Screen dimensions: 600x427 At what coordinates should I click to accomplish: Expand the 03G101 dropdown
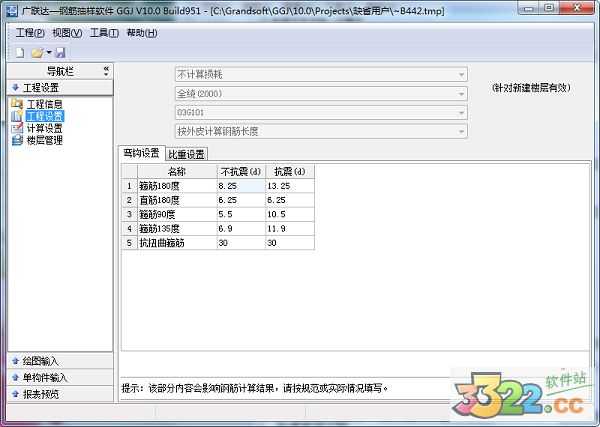click(461, 112)
